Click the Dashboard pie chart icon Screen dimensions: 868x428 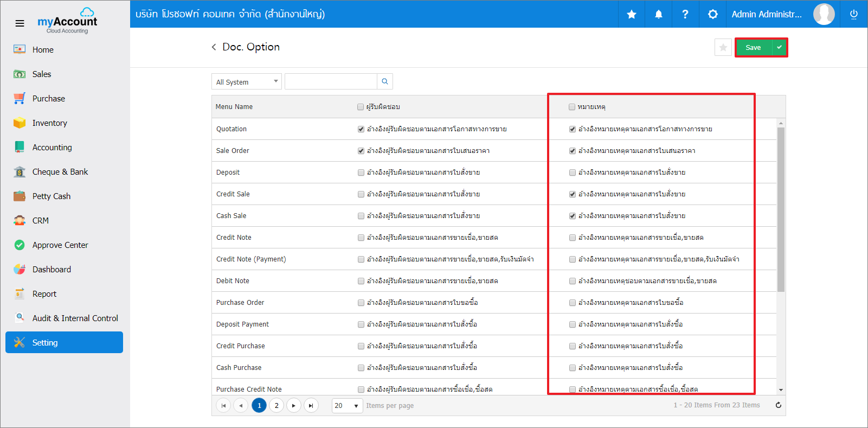coord(20,269)
